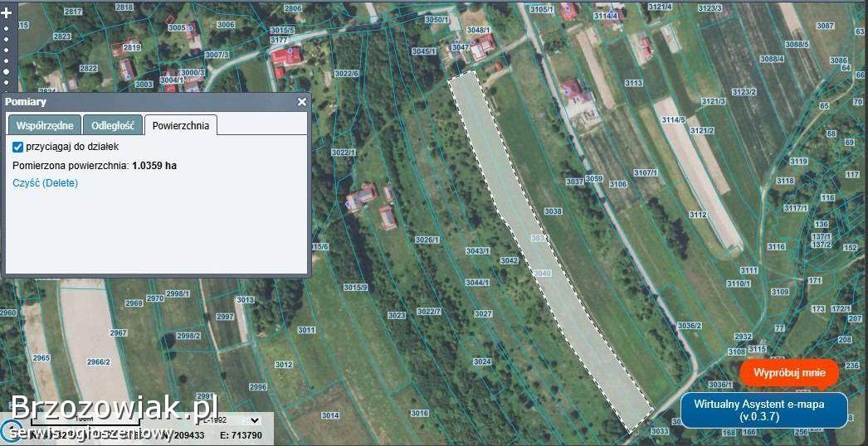Select the Powierzchnia tab

tap(181, 126)
